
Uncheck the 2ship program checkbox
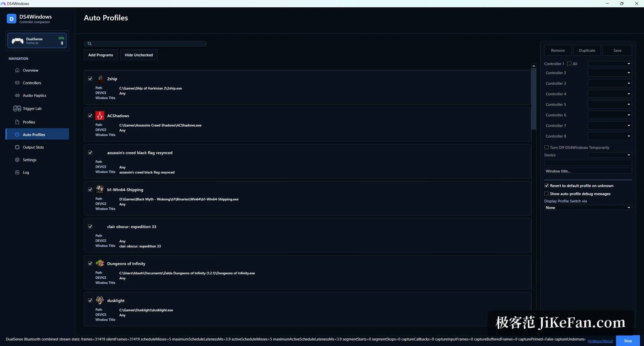[x=90, y=79]
